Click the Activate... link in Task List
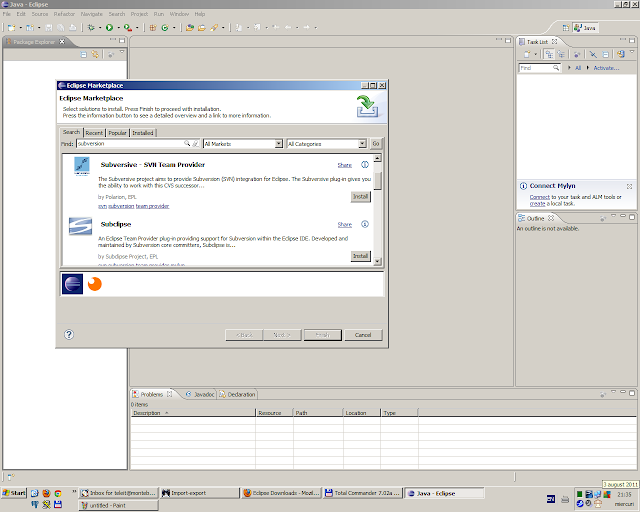The image size is (640, 512). [x=606, y=68]
